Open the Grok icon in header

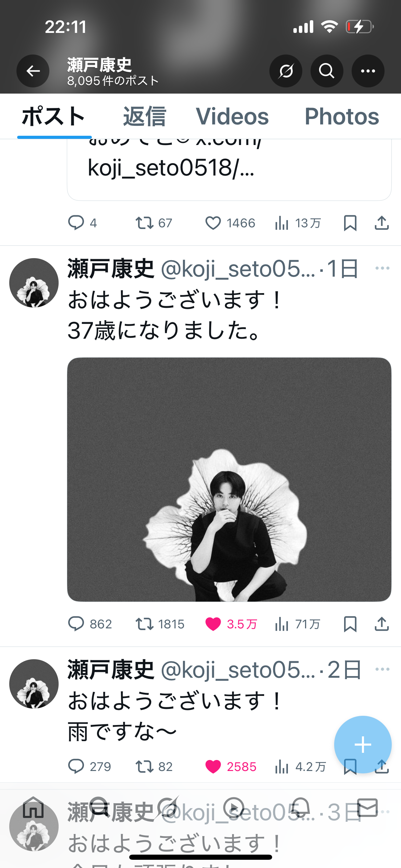click(x=286, y=71)
